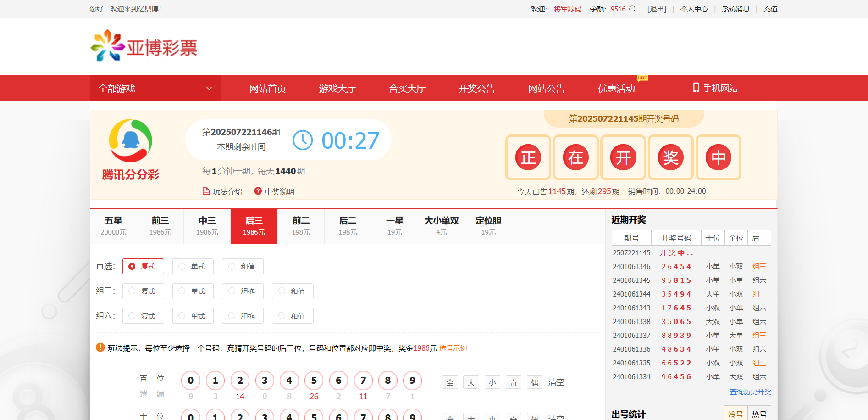Click the 亚博彩票 logo

pos(144,46)
